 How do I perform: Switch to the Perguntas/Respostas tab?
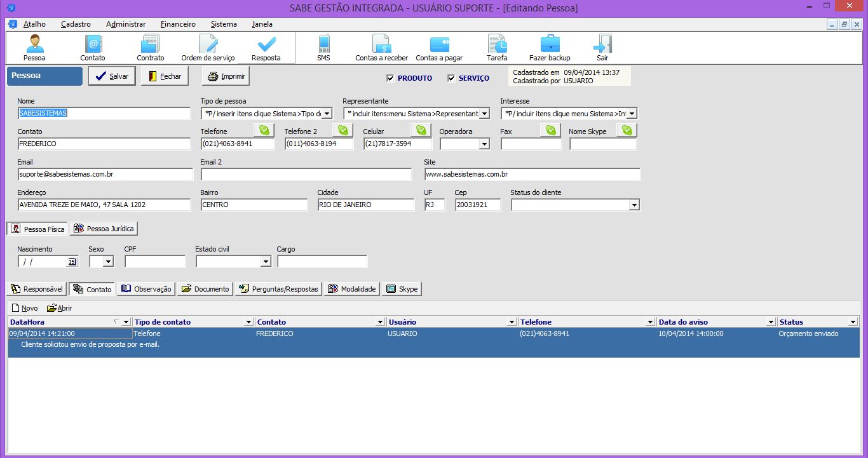coord(279,289)
